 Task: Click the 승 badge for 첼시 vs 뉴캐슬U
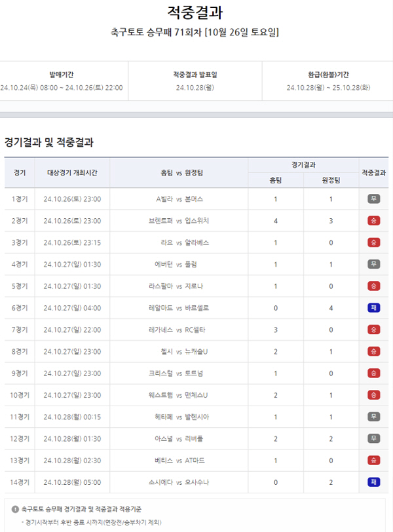tap(373, 351)
